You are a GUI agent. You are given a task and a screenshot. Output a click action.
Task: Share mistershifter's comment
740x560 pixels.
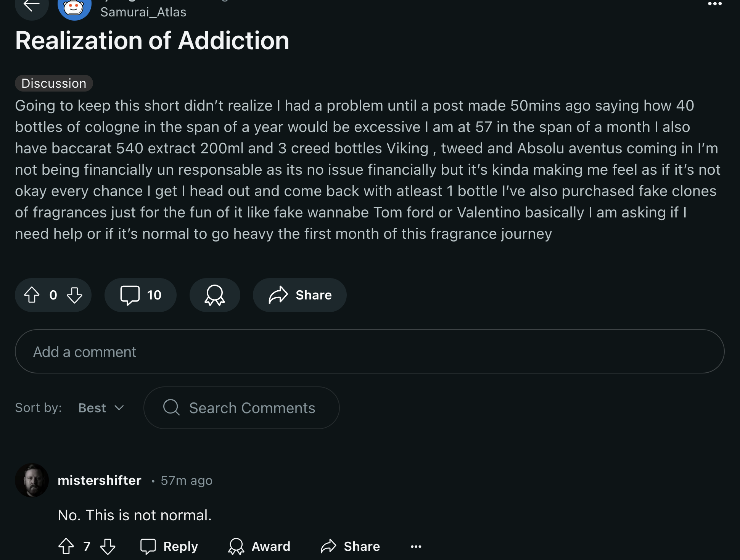coord(350,546)
